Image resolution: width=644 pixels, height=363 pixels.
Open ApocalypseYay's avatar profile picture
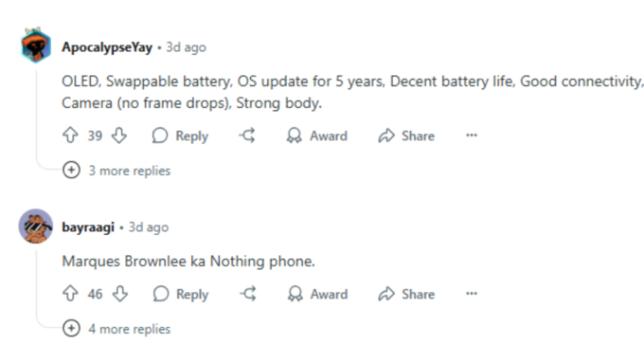click(36, 45)
